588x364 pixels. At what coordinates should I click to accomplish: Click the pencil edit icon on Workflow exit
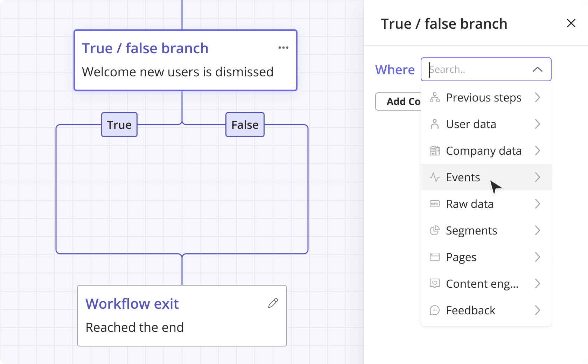(x=273, y=303)
